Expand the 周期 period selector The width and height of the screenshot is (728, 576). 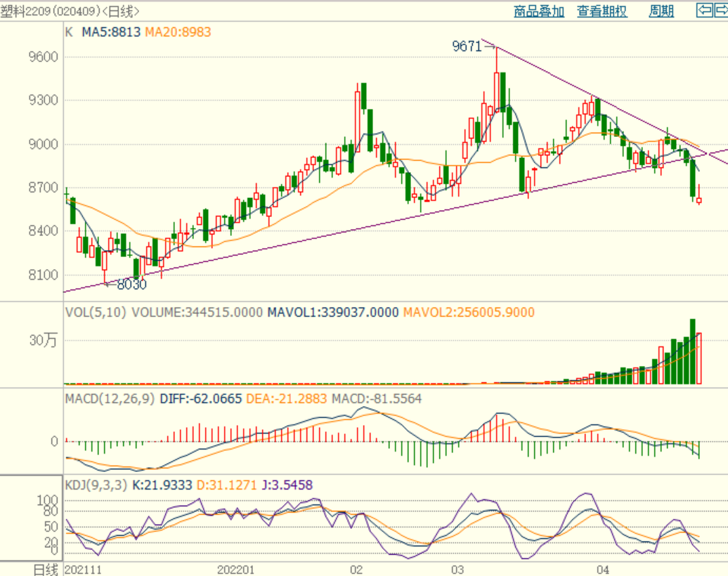661,11
